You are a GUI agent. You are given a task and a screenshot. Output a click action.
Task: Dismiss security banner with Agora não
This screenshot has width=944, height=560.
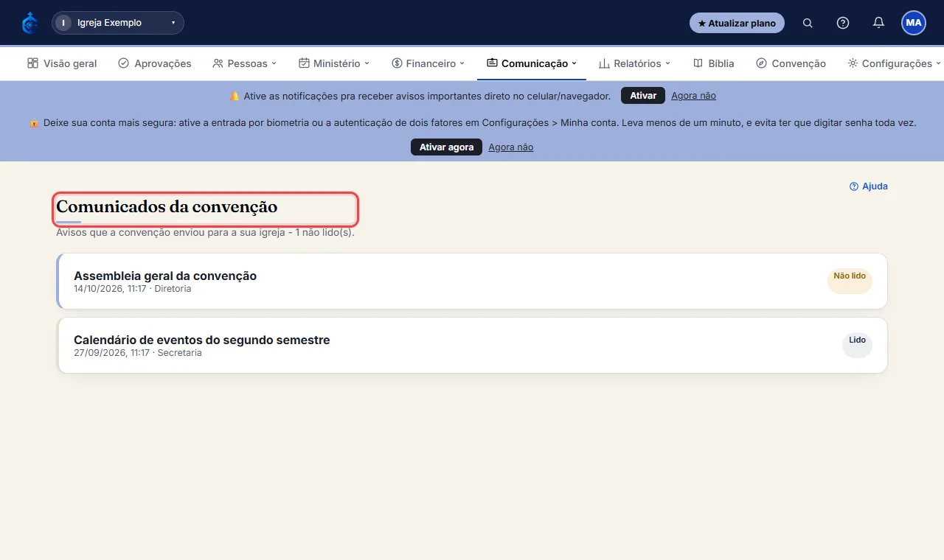(x=510, y=147)
